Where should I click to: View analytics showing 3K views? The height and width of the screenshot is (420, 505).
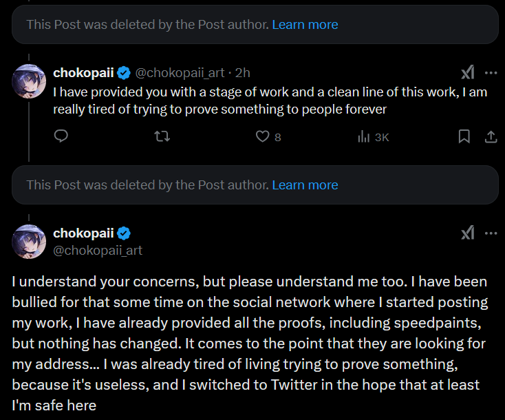(365, 137)
